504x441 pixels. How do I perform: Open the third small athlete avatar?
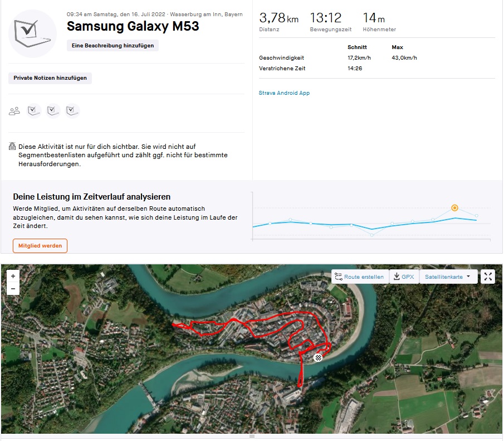pos(72,111)
